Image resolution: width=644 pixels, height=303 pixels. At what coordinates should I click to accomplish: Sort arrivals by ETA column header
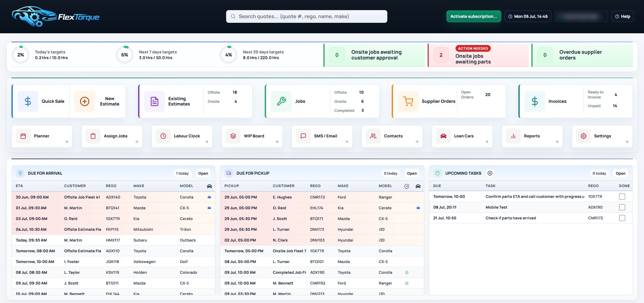19,186
